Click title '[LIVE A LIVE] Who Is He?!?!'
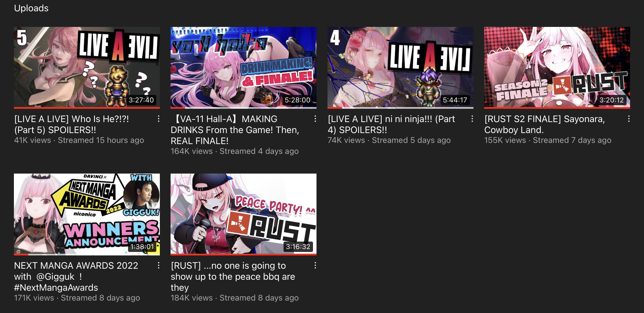 pos(72,119)
